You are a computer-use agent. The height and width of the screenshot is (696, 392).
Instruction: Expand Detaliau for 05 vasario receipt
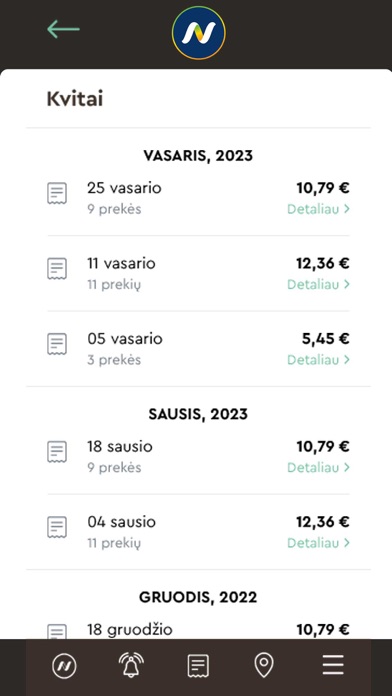[318, 360]
